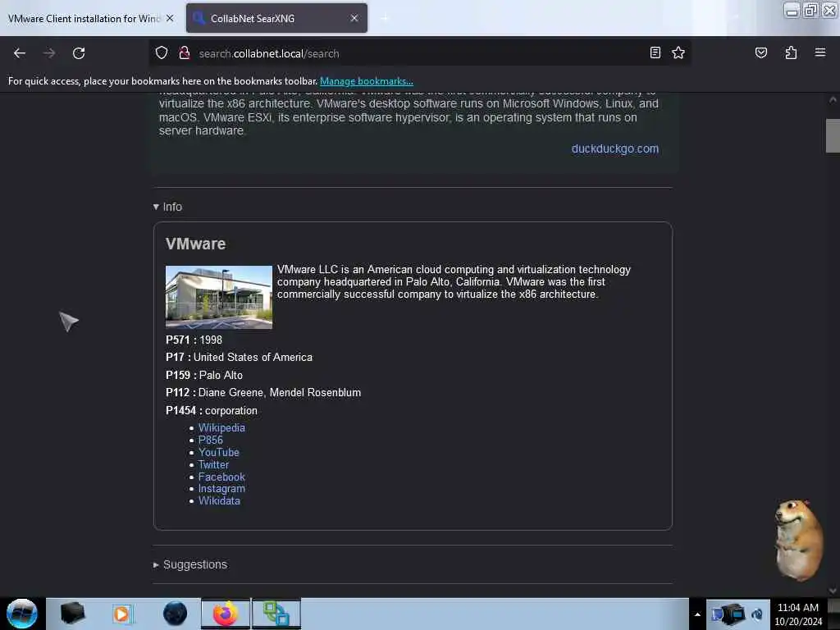Select the Palo Alto headquarters value

click(x=221, y=375)
